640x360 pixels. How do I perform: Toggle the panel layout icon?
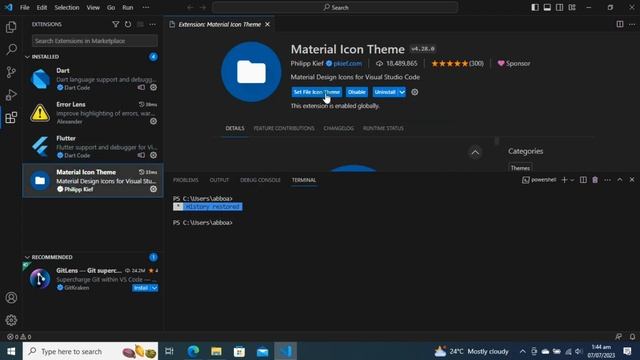tap(547, 7)
